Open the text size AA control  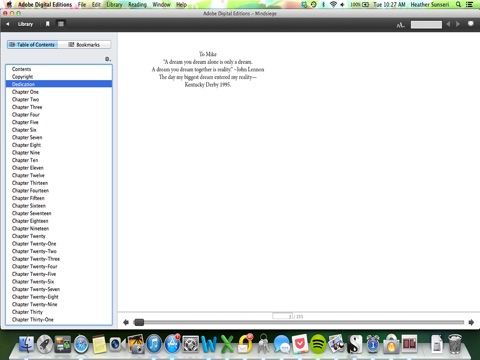click(400, 25)
